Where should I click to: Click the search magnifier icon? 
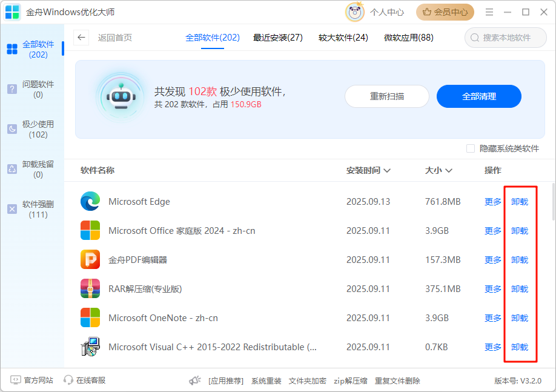[x=475, y=38]
